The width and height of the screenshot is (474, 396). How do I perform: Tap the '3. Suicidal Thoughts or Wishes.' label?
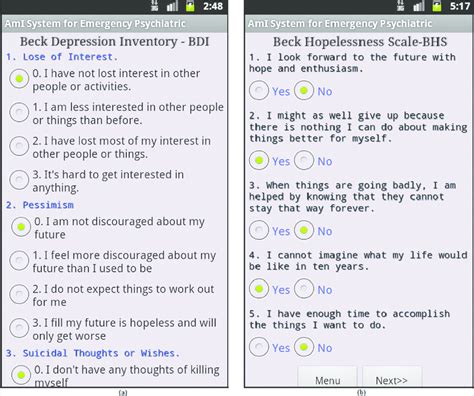(93, 353)
